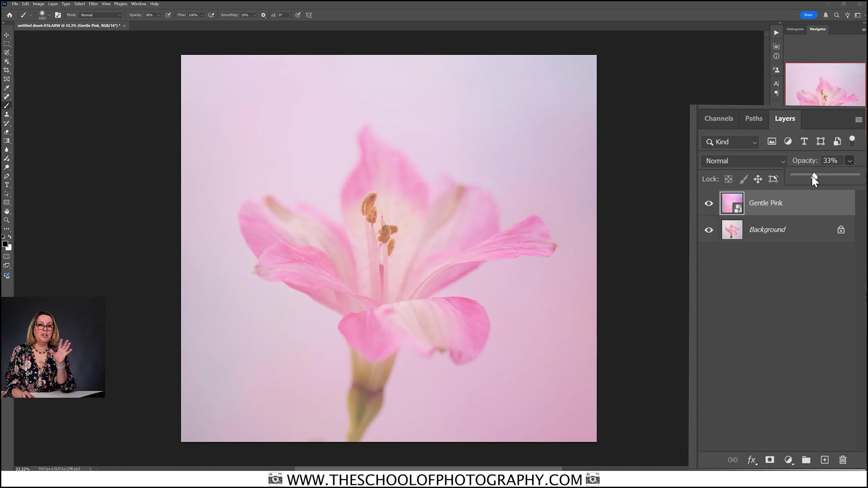Screen dimensions: 868x488
Task: Add a new layer mask
Action: click(770, 460)
